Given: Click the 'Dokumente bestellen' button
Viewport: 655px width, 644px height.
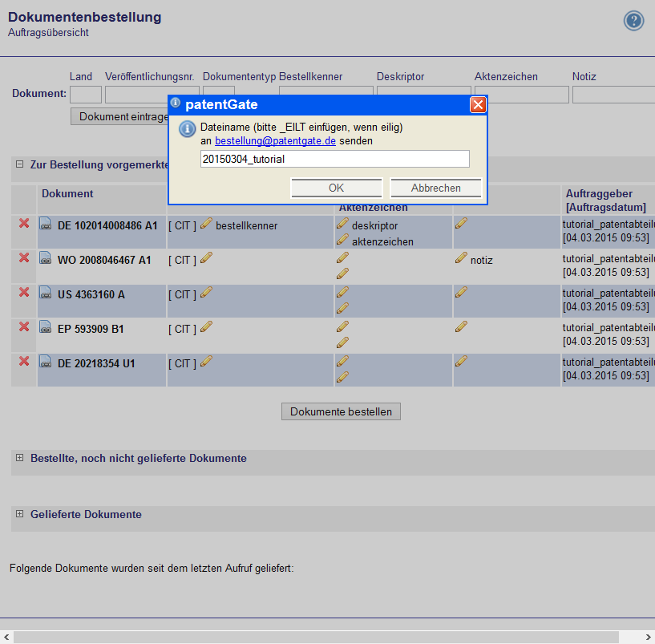Looking at the screenshot, I should pos(341,411).
